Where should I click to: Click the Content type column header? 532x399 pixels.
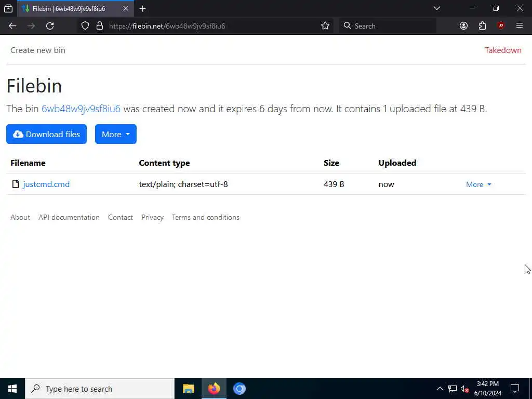tap(164, 163)
